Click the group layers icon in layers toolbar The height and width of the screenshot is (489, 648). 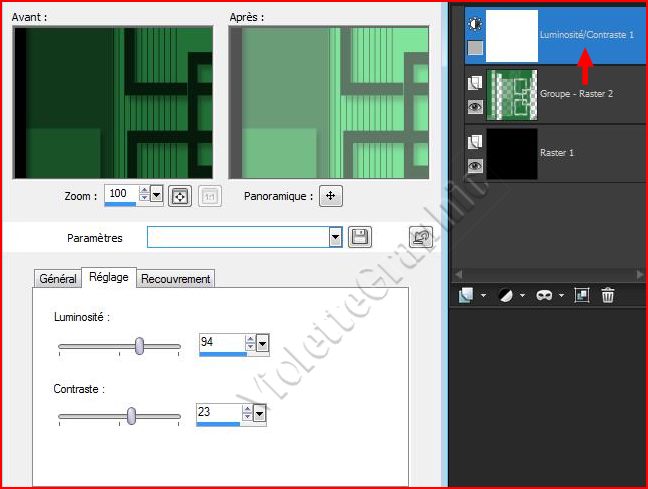click(582, 295)
